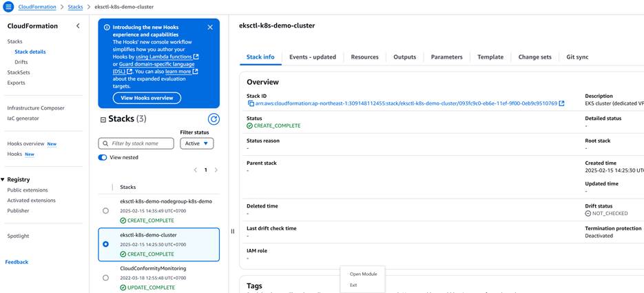Open Drifts in the sidebar
The image size is (644, 293).
(x=21, y=62)
